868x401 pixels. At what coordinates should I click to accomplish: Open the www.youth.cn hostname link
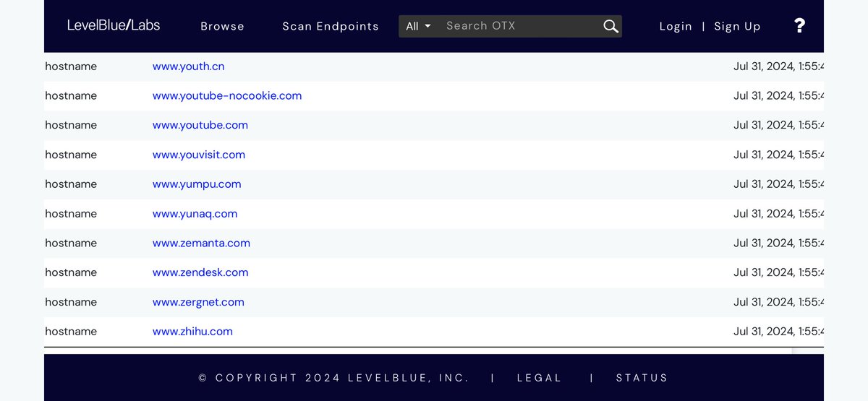coord(188,66)
